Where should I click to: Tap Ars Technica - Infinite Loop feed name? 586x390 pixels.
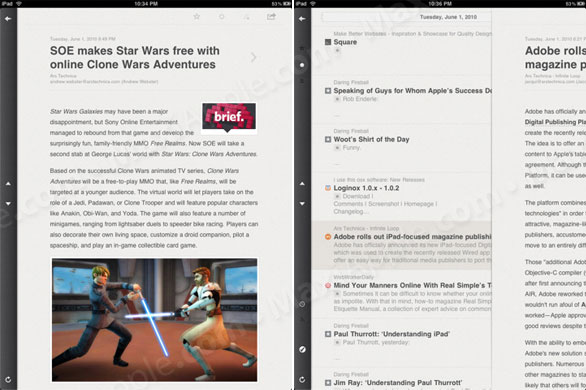point(366,228)
